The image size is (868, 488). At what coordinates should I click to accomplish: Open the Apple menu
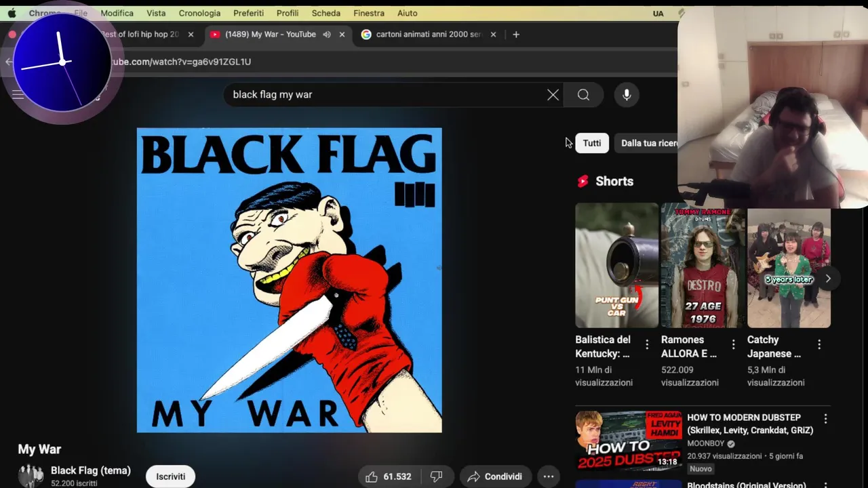12,13
